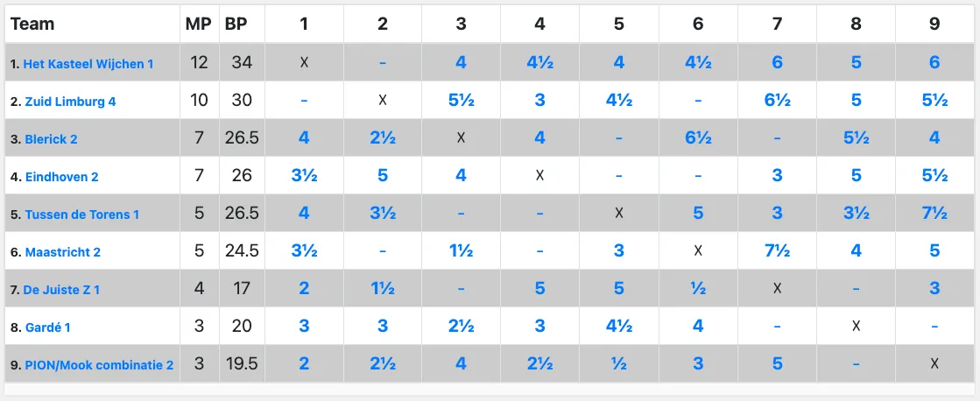Image resolution: width=980 pixels, height=401 pixels.
Task: Open Gardé 1's 4½ score in column 5
Action: click(619, 326)
